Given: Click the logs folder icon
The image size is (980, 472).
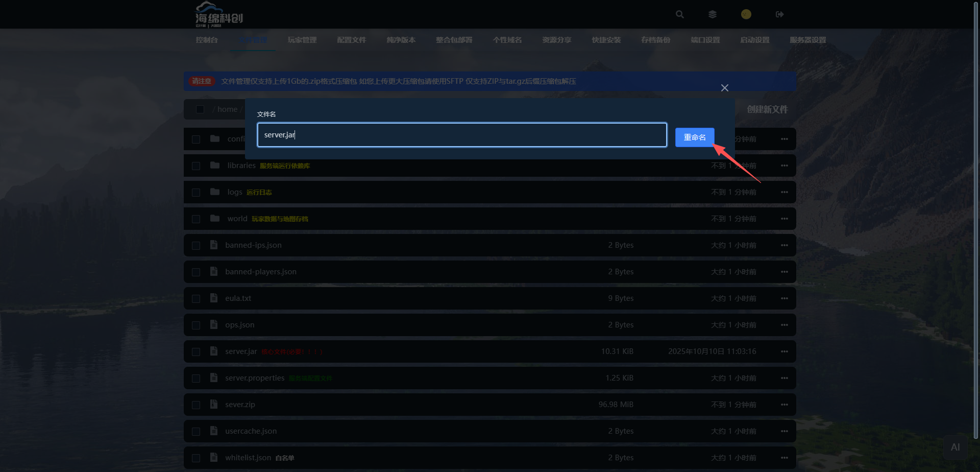Looking at the screenshot, I should 215,192.
